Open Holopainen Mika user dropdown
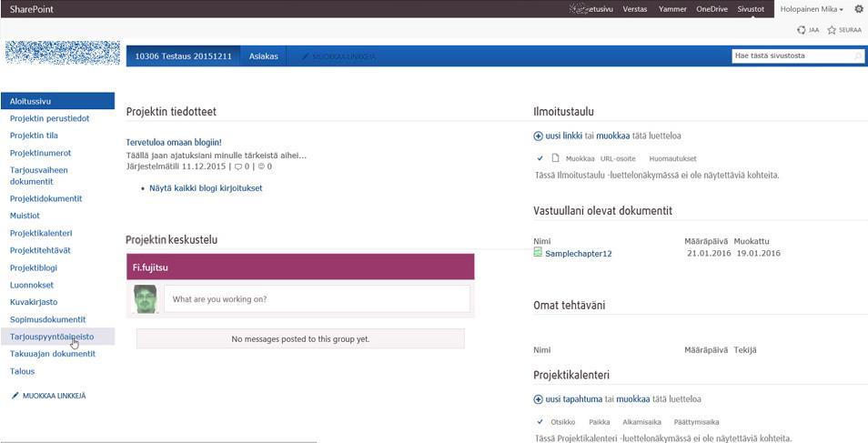 click(x=812, y=9)
